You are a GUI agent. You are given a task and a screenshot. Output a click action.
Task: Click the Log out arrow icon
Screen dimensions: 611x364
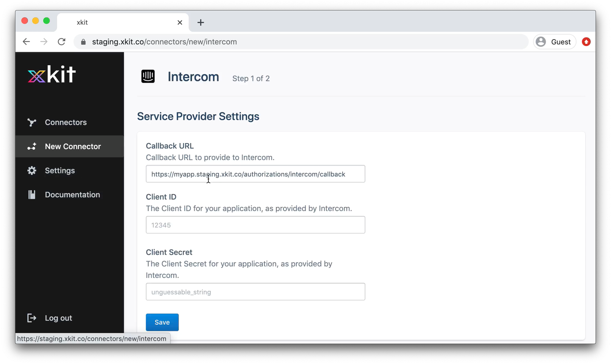tap(32, 318)
